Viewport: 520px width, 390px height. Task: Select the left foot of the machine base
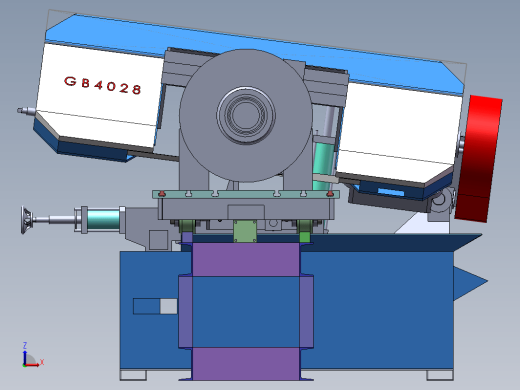[133, 375]
